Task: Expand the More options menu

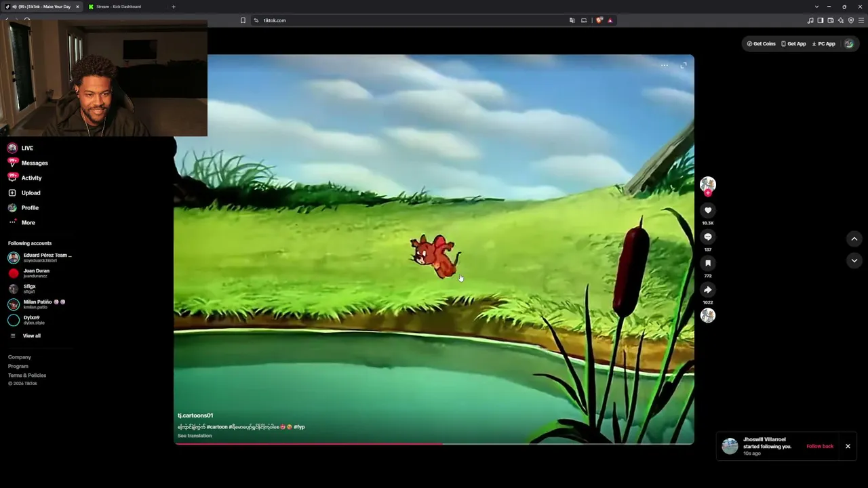Action: [x=22, y=222]
